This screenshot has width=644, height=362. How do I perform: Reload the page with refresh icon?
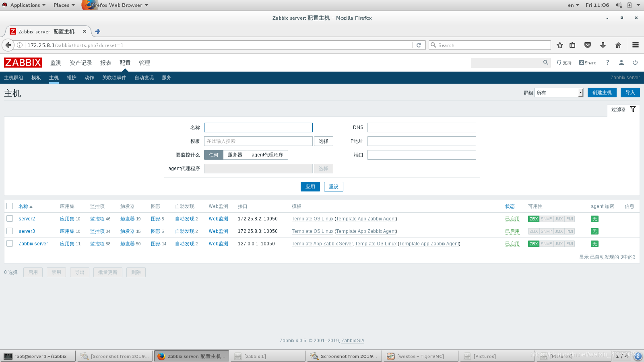pyautogui.click(x=419, y=45)
